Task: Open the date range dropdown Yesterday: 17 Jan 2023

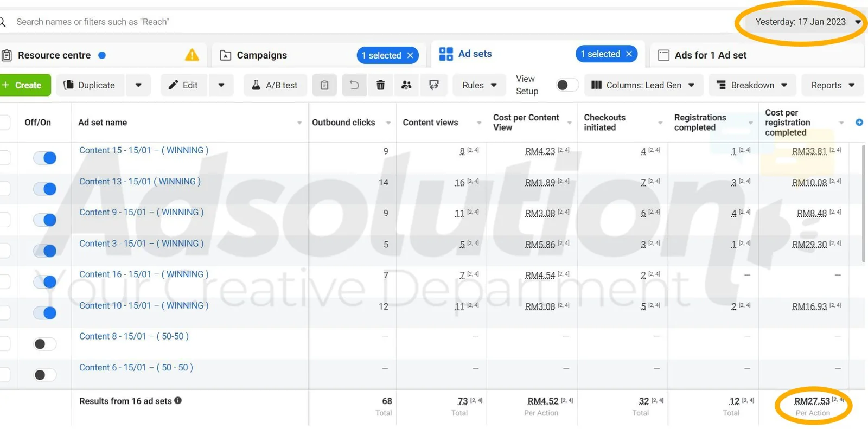Action: tap(807, 22)
